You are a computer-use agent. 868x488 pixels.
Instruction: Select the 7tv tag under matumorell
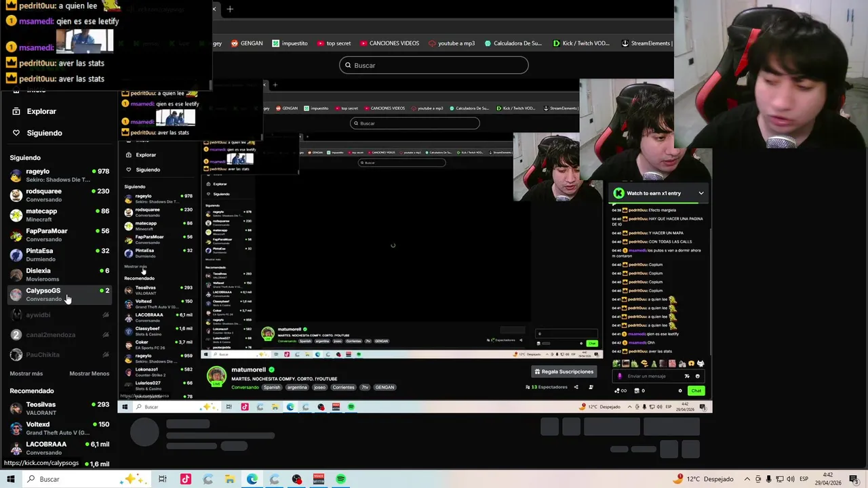click(x=365, y=387)
